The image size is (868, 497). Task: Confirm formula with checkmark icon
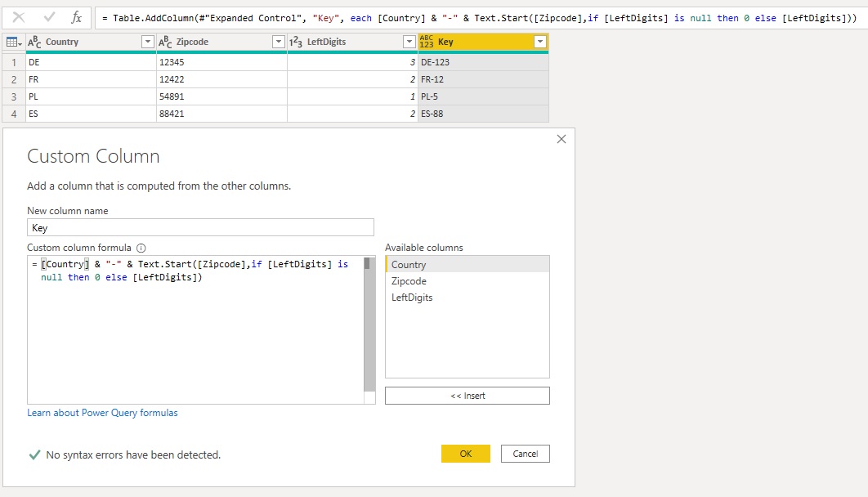click(49, 17)
